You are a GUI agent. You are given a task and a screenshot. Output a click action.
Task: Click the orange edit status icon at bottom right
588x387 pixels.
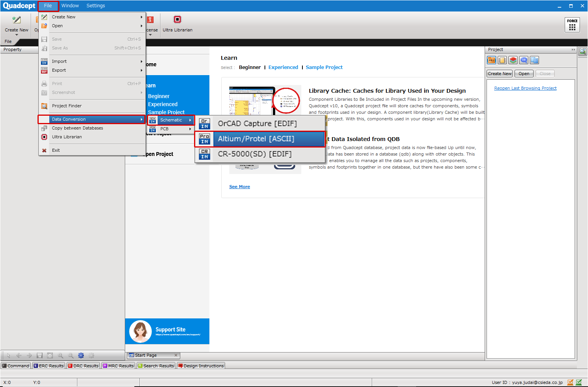point(570,382)
